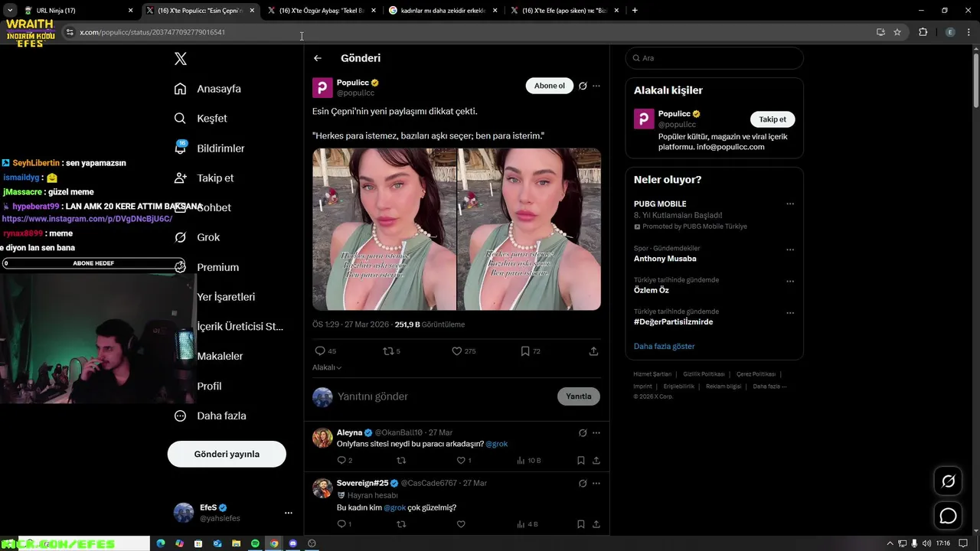The image size is (980, 551).
Task: Open EfeS account menu three dots
Action: point(289,513)
